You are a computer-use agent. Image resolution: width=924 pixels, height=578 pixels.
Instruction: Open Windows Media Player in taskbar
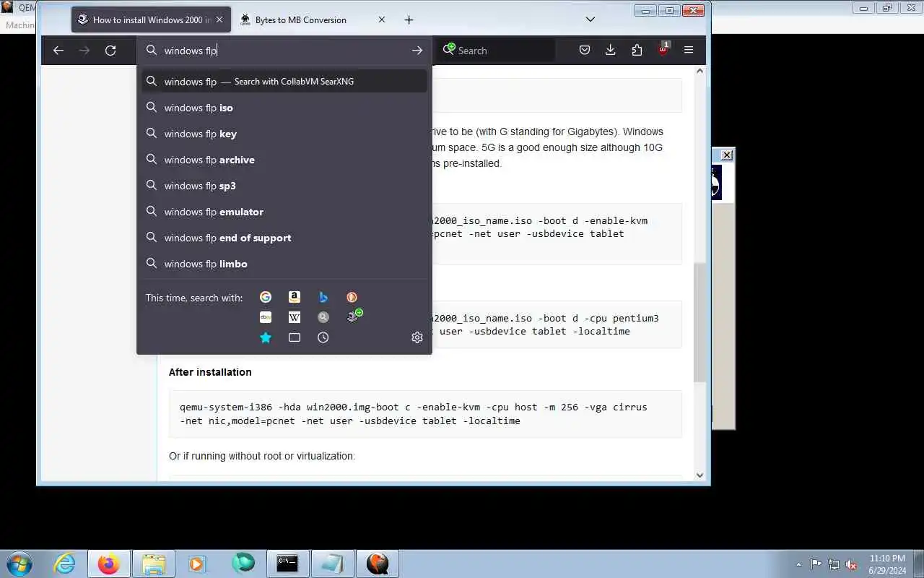tap(198, 564)
